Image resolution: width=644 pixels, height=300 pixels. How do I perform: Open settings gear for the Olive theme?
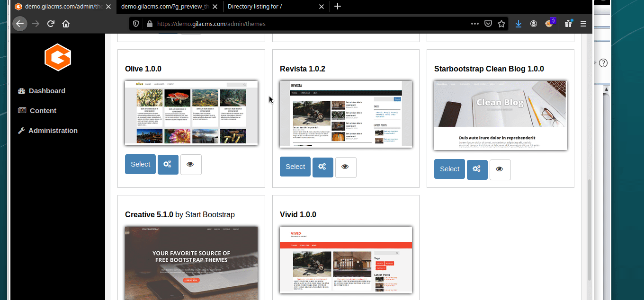pyautogui.click(x=168, y=164)
